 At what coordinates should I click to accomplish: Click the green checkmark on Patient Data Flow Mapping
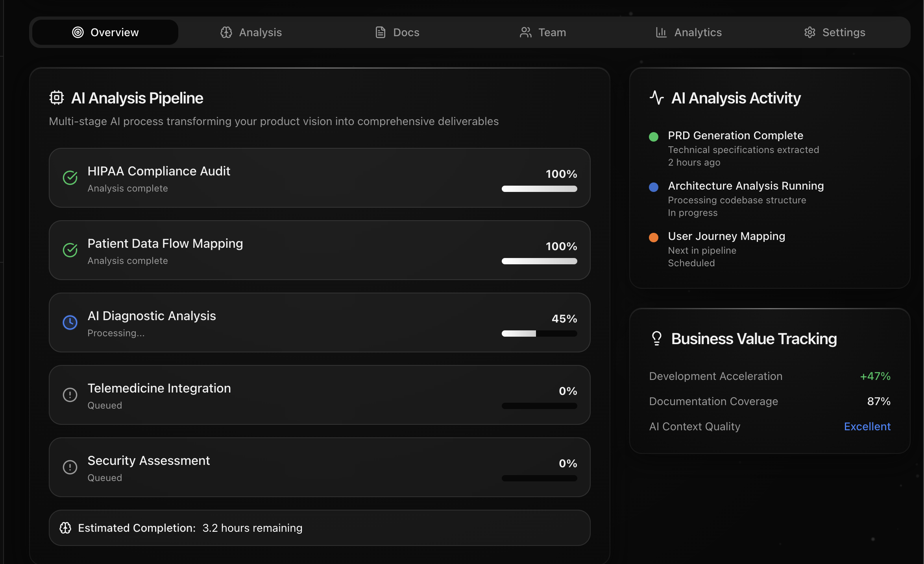click(x=70, y=250)
